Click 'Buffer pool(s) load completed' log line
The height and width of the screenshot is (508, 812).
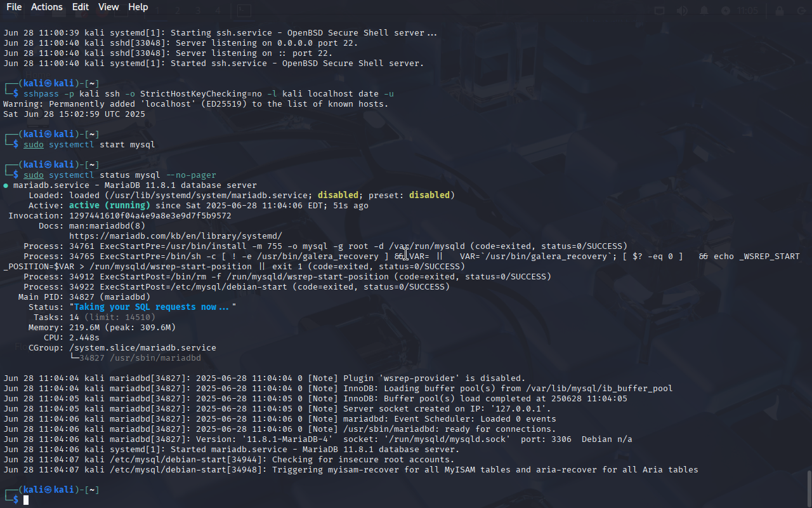(x=315, y=399)
